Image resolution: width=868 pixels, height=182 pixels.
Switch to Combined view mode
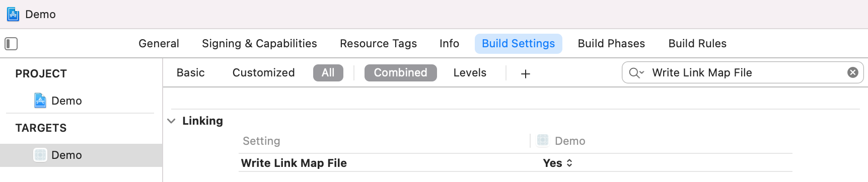coord(400,73)
